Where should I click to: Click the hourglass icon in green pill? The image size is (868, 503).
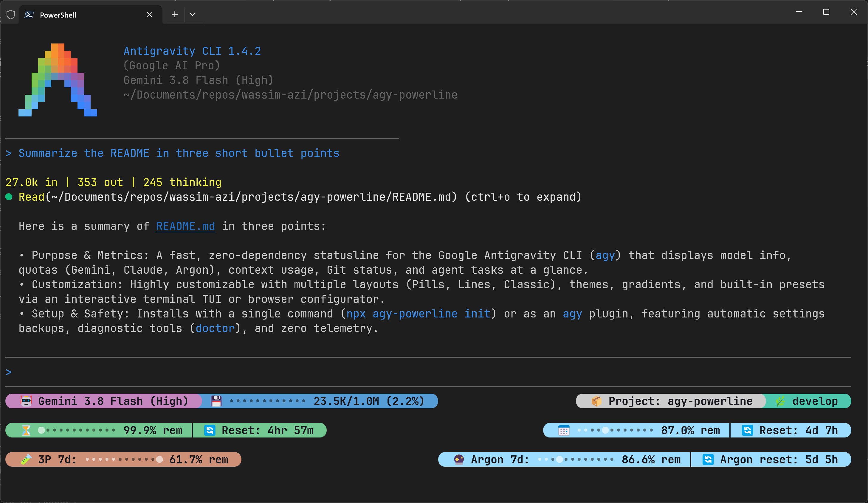(x=26, y=430)
